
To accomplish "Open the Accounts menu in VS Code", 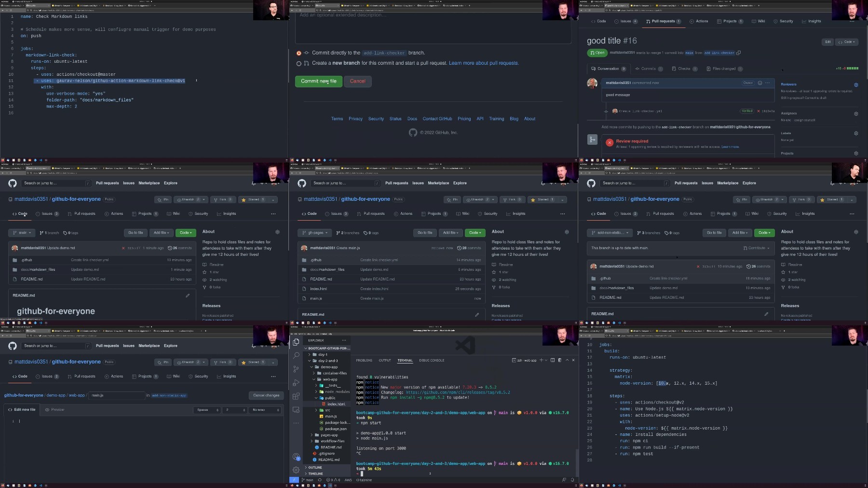I will click(296, 456).
